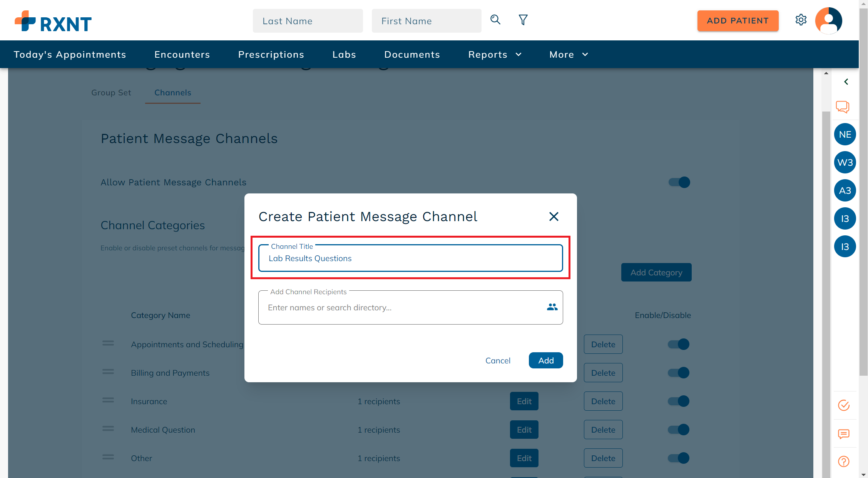Click the 'Medical Question' category name
The height and width of the screenshot is (478, 868).
click(163, 430)
